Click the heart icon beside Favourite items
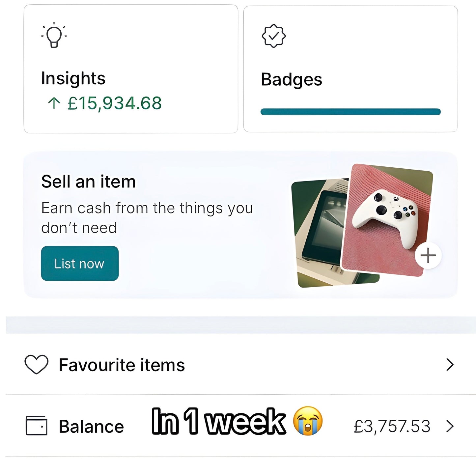 click(x=37, y=365)
